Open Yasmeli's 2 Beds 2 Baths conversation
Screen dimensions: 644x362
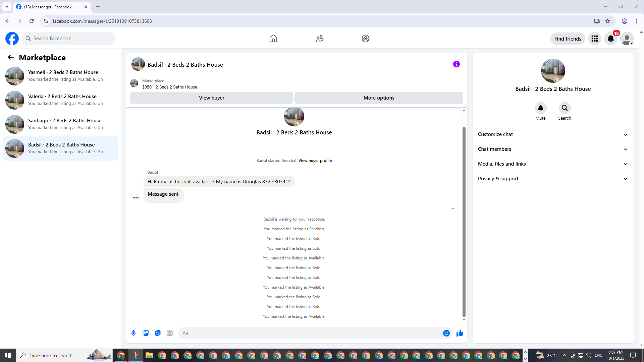click(x=60, y=76)
